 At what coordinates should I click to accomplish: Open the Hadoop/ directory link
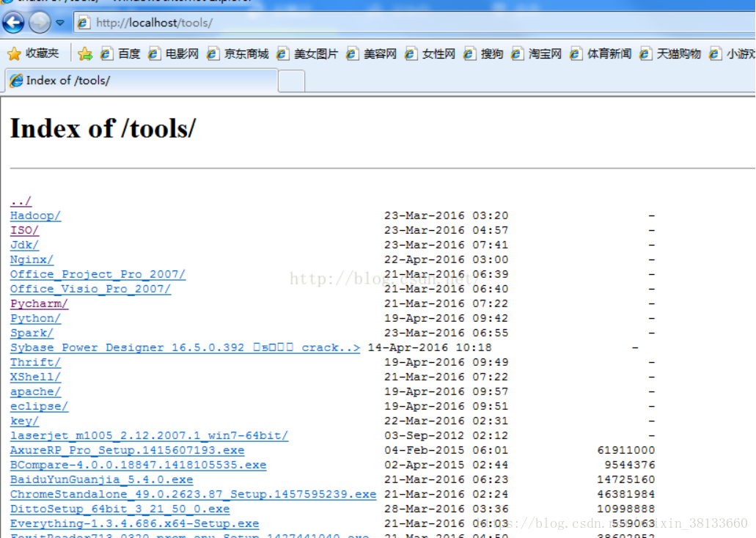pos(36,215)
